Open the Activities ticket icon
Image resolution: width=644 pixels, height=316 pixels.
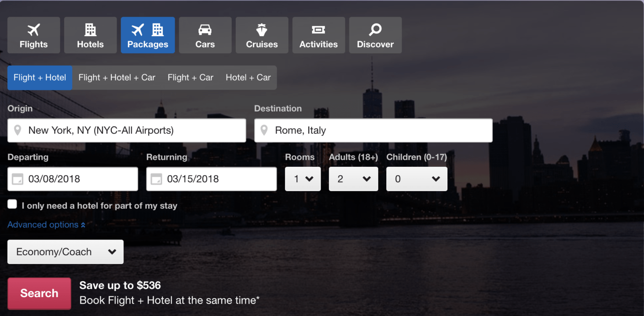click(x=318, y=29)
